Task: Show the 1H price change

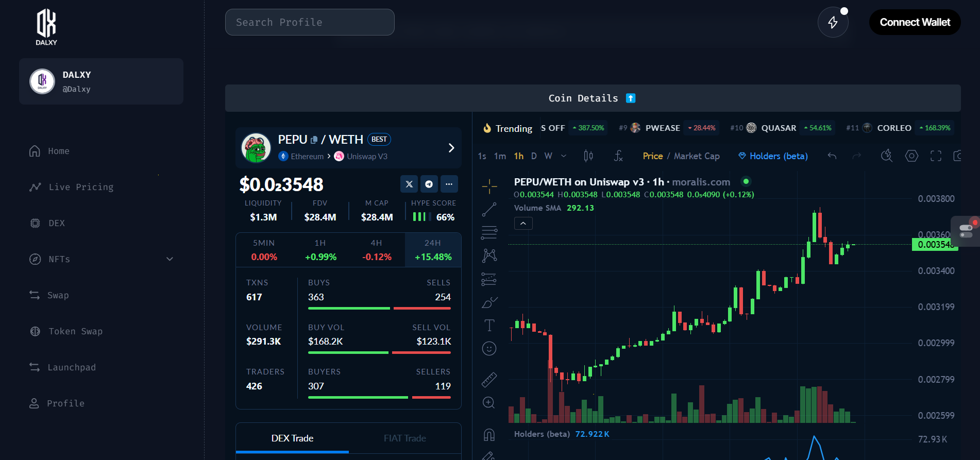Action: click(x=320, y=250)
